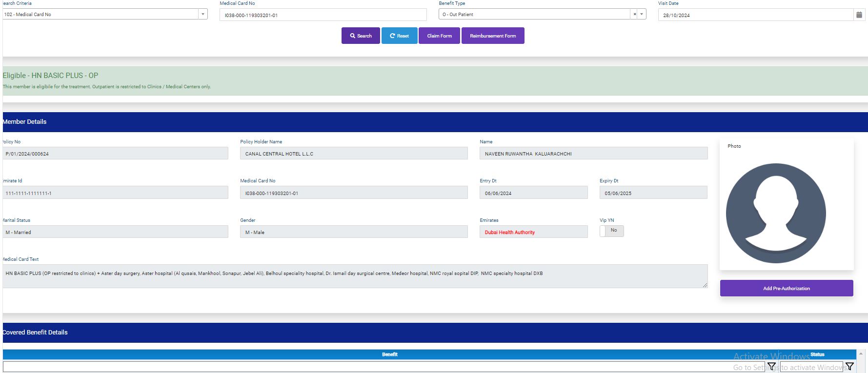This screenshot has width=868, height=373.
Task: Click the Status column filter icon
Action: pyautogui.click(x=849, y=366)
